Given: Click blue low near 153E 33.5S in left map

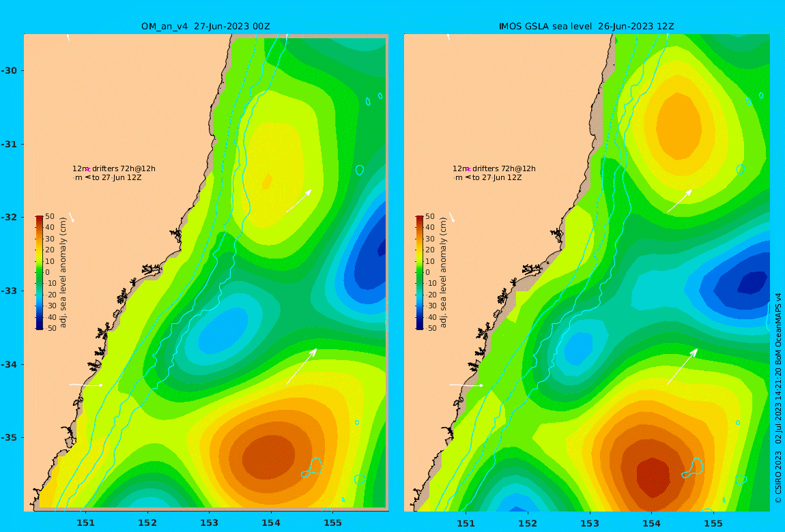Looking at the screenshot, I should pyautogui.click(x=223, y=329).
